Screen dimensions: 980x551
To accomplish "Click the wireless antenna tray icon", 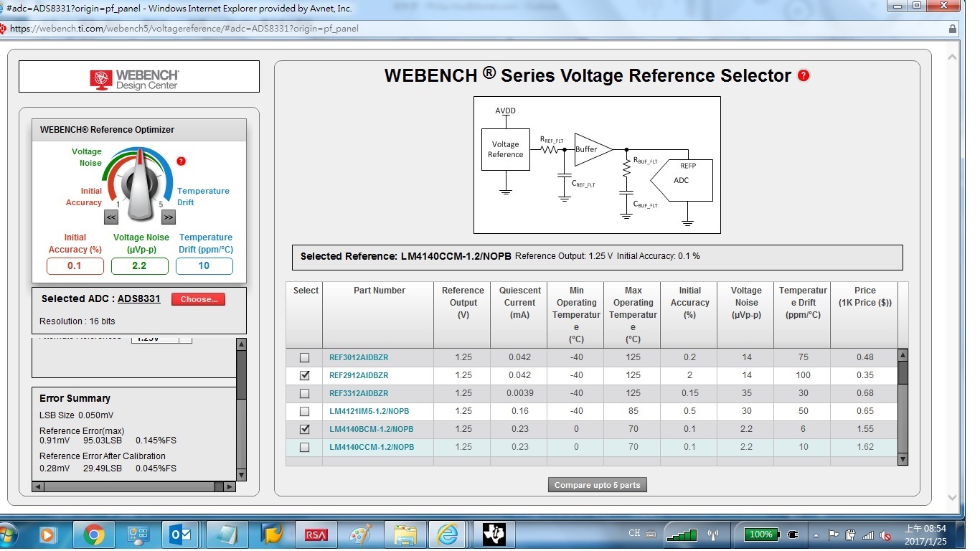I will pos(713,534).
